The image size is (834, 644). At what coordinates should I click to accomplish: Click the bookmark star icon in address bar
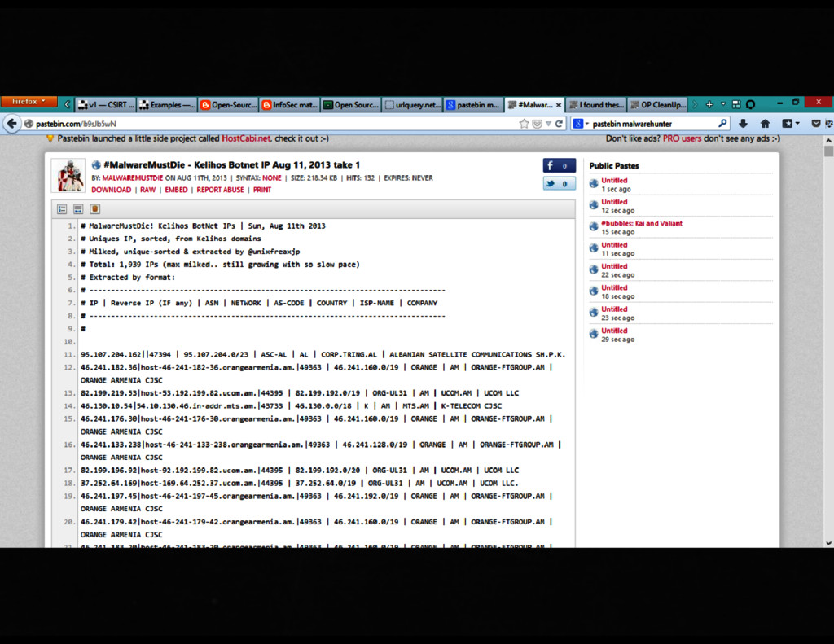pyautogui.click(x=524, y=124)
